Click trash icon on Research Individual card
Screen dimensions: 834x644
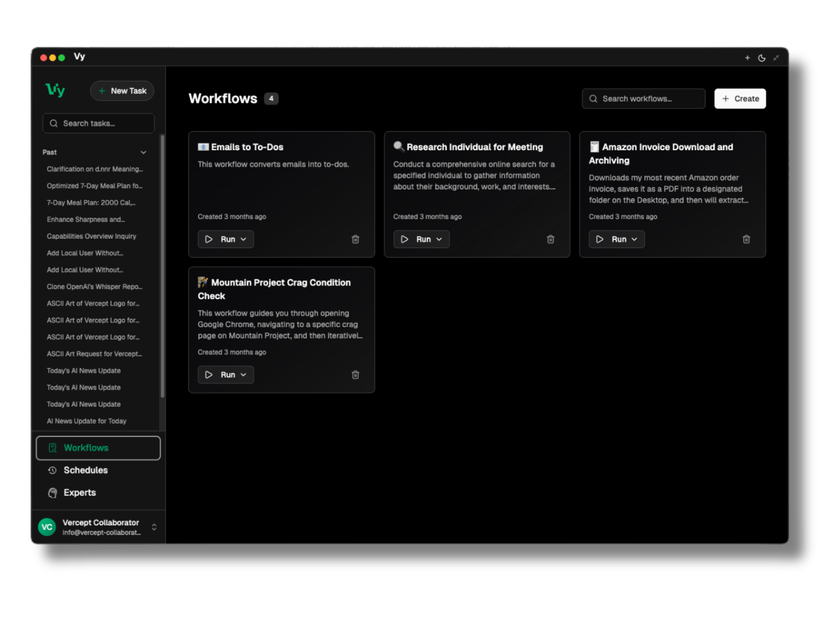pyautogui.click(x=550, y=239)
